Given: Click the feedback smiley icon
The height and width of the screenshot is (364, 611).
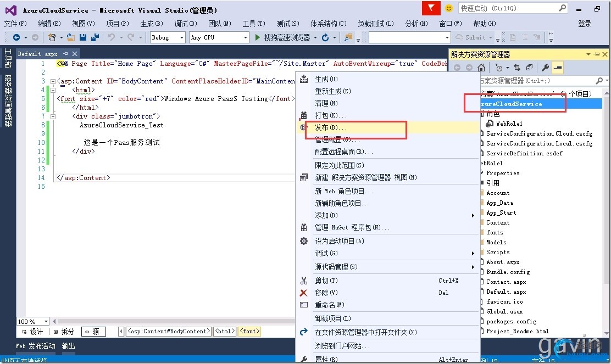Looking at the screenshot, I should click(x=449, y=8).
